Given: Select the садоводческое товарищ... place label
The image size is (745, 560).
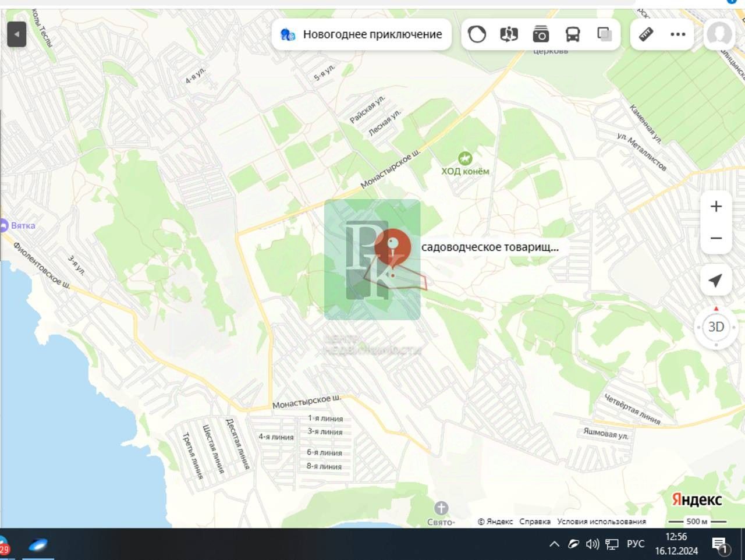Looking at the screenshot, I should 490,247.
